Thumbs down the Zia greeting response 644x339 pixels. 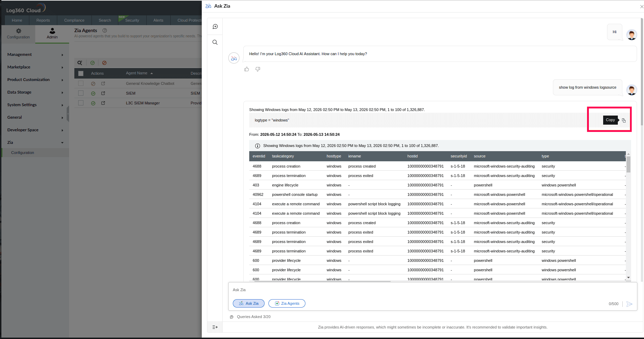[x=258, y=69]
